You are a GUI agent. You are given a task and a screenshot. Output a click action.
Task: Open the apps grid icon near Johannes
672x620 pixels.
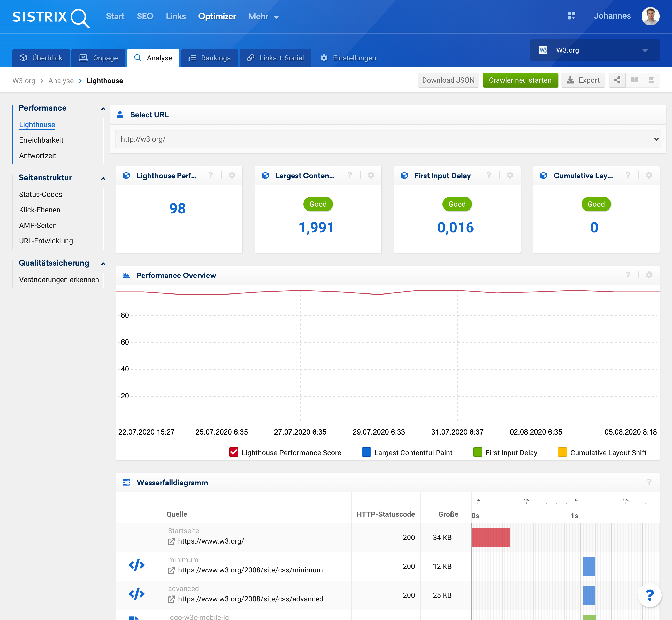[x=571, y=16]
